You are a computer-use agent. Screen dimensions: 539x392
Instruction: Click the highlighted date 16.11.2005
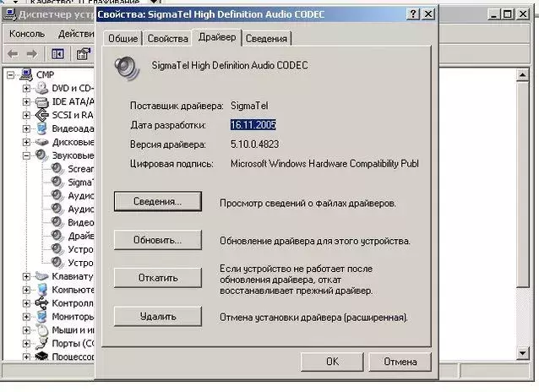click(253, 125)
